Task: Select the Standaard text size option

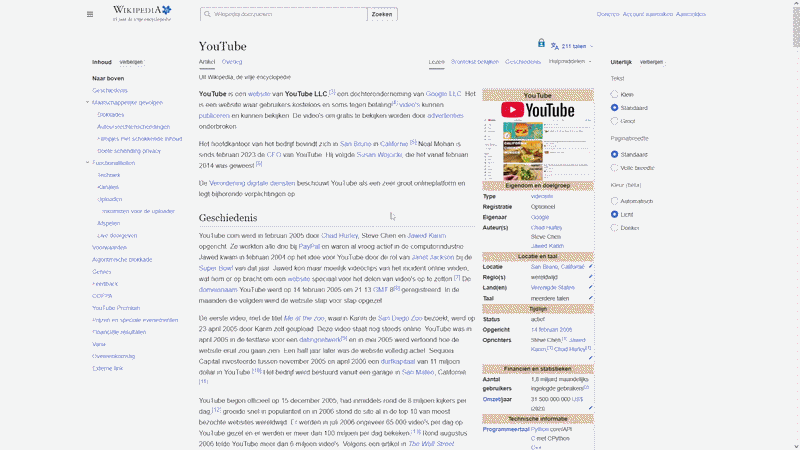Action: (614, 108)
